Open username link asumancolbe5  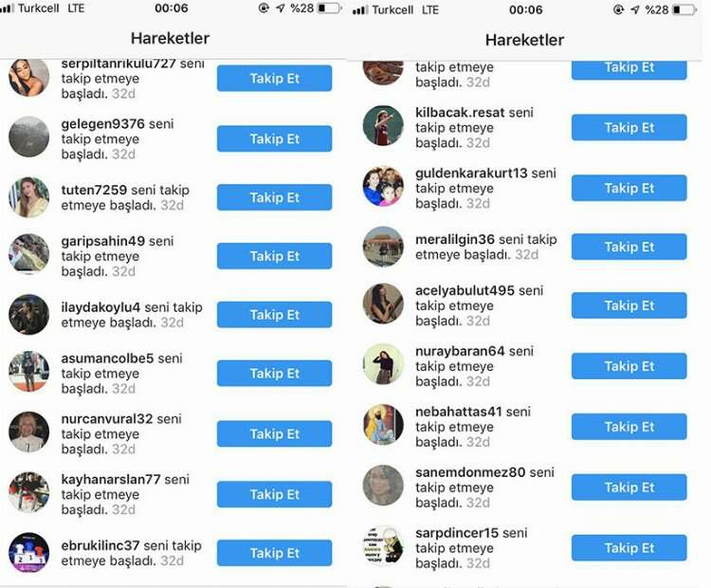(107, 358)
